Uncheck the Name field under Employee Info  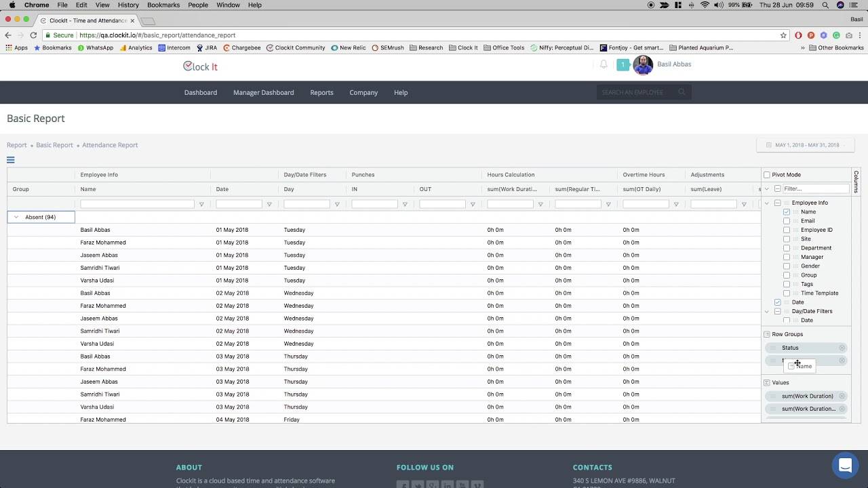[x=786, y=211]
